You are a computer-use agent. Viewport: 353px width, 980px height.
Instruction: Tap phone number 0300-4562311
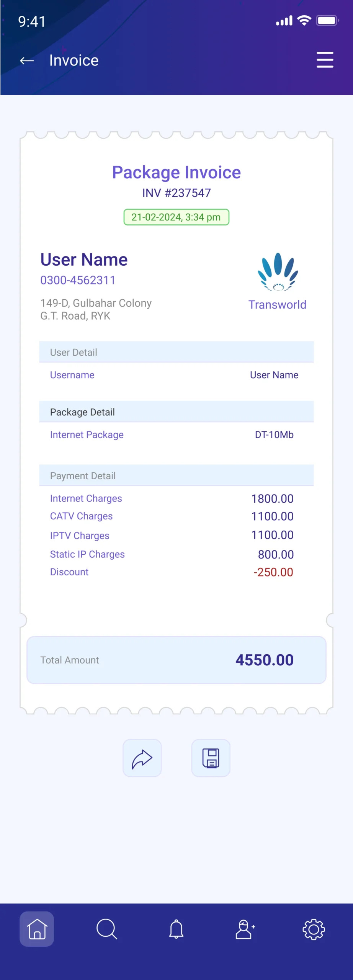(x=78, y=280)
